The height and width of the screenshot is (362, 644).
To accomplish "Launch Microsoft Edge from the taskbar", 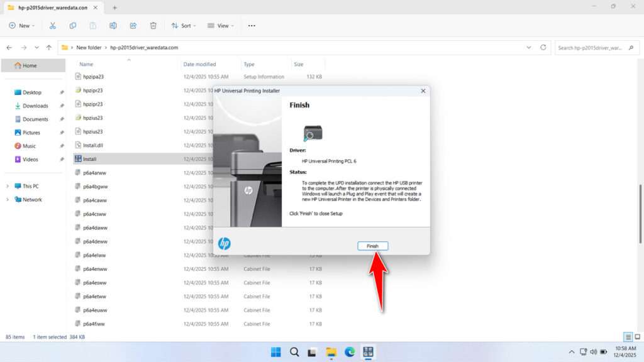I will point(350,352).
